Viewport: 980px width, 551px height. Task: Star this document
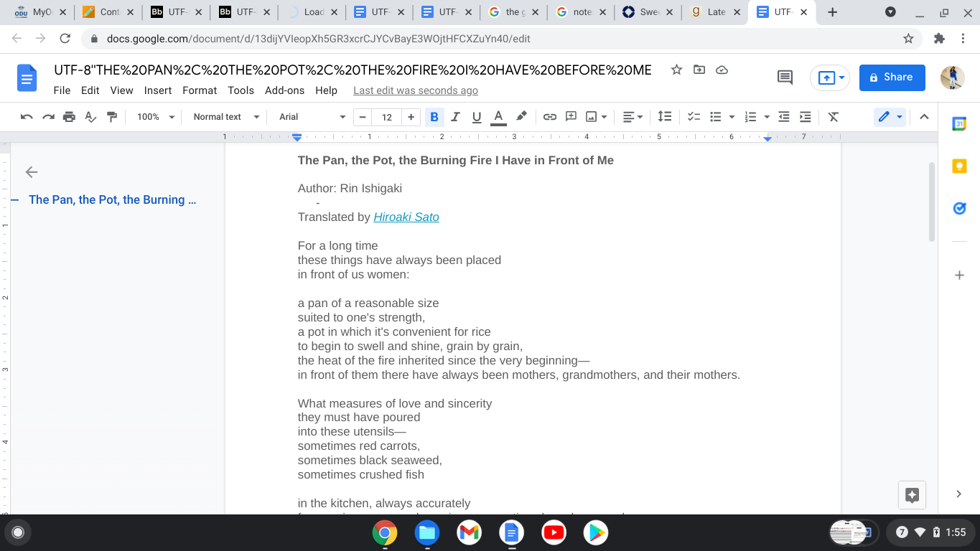click(x=676, y=70)
